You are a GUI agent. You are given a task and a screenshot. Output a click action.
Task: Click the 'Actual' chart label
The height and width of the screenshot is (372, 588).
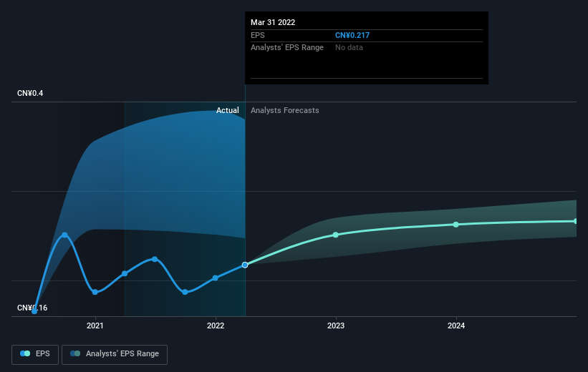[227, 110]
